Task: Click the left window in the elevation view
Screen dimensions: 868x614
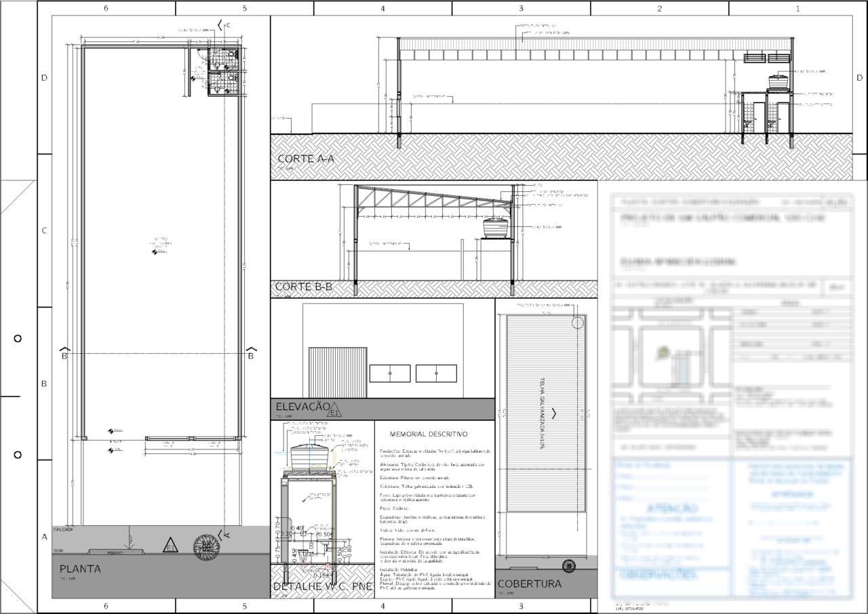Action: point(390,373)
